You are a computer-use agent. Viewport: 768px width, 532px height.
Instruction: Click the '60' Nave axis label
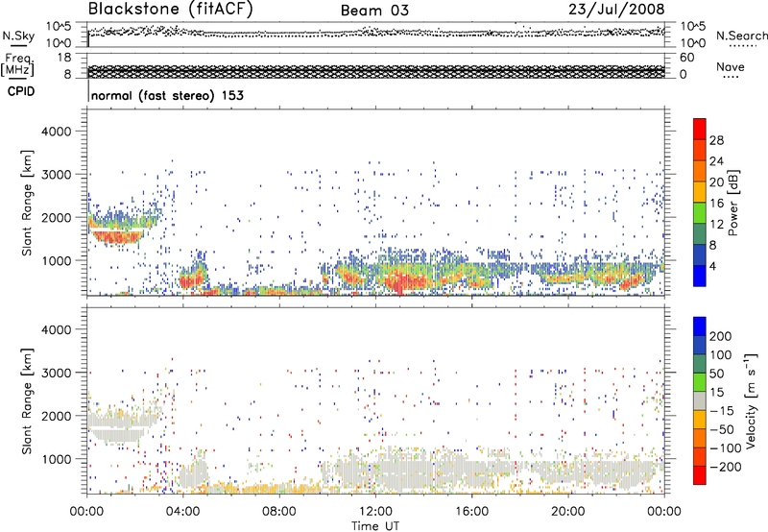point(686,58)
